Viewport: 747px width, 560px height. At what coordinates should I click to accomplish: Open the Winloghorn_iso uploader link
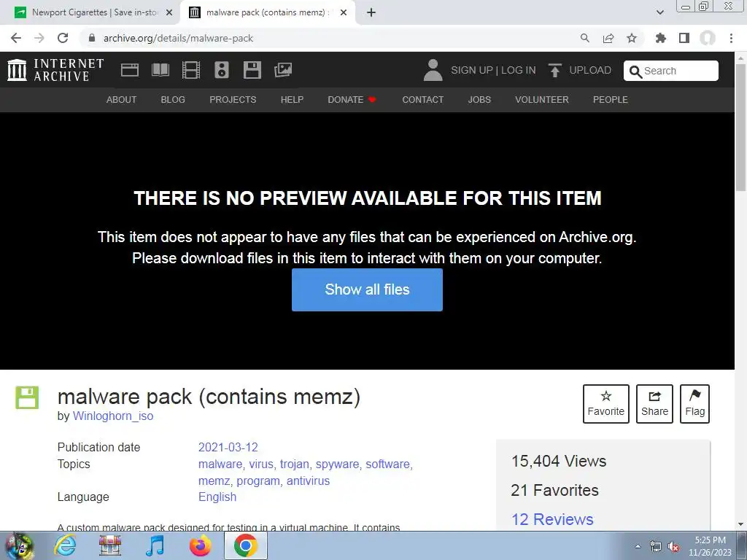coord(113,416)
